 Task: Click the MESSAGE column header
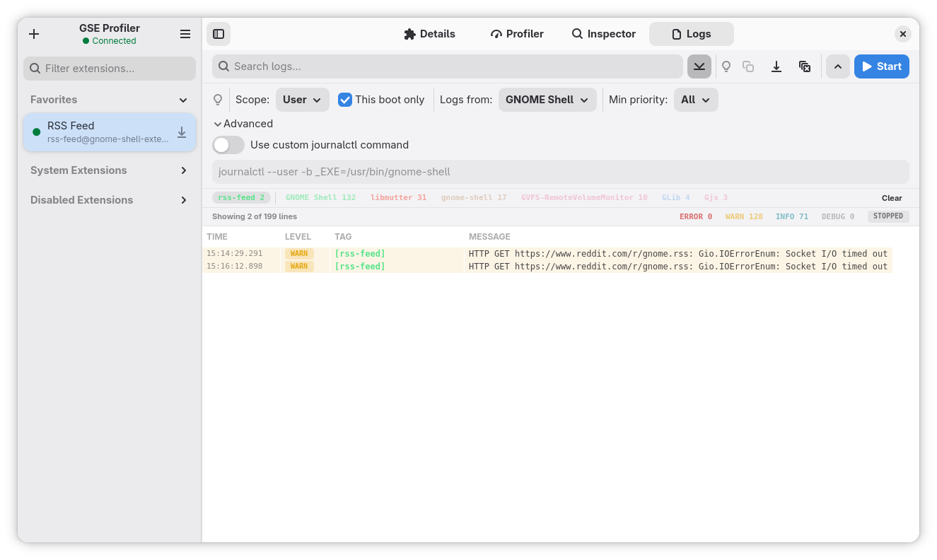[489, 237]
